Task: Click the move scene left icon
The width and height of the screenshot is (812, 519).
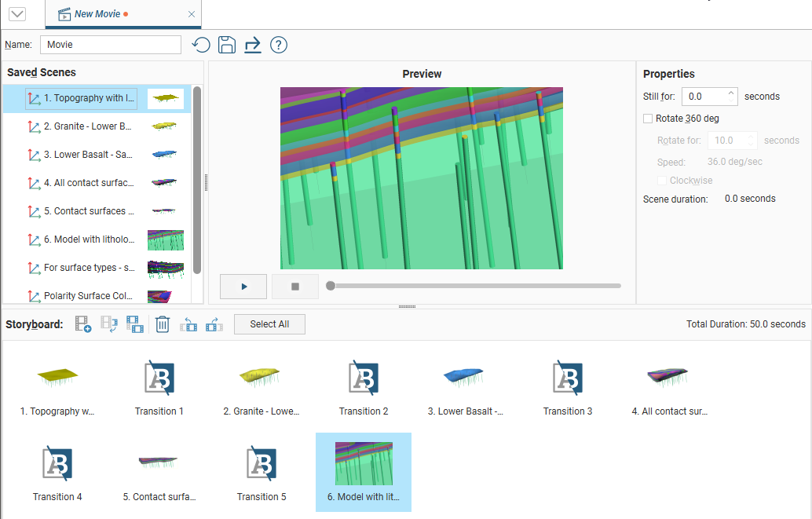Action: [x=188, y=324]
